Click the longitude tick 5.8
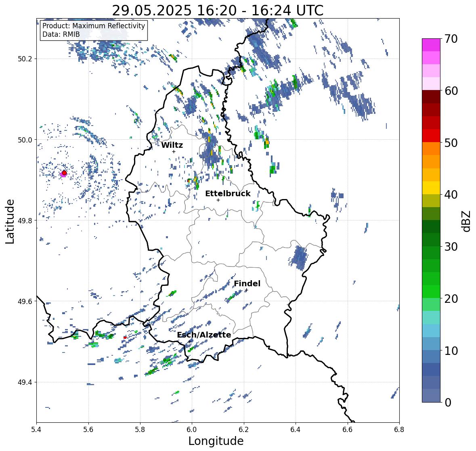476x451 pixels. click(x=140, y=429)
